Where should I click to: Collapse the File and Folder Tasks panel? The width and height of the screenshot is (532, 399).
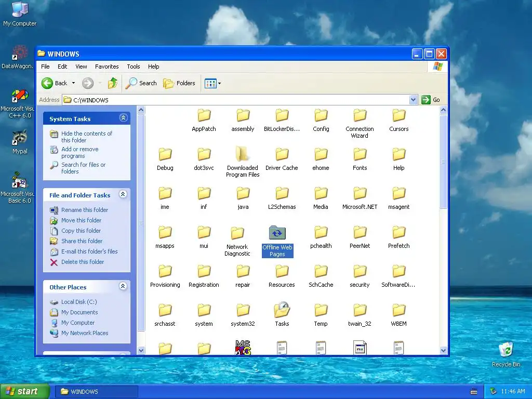coord(123,194)
